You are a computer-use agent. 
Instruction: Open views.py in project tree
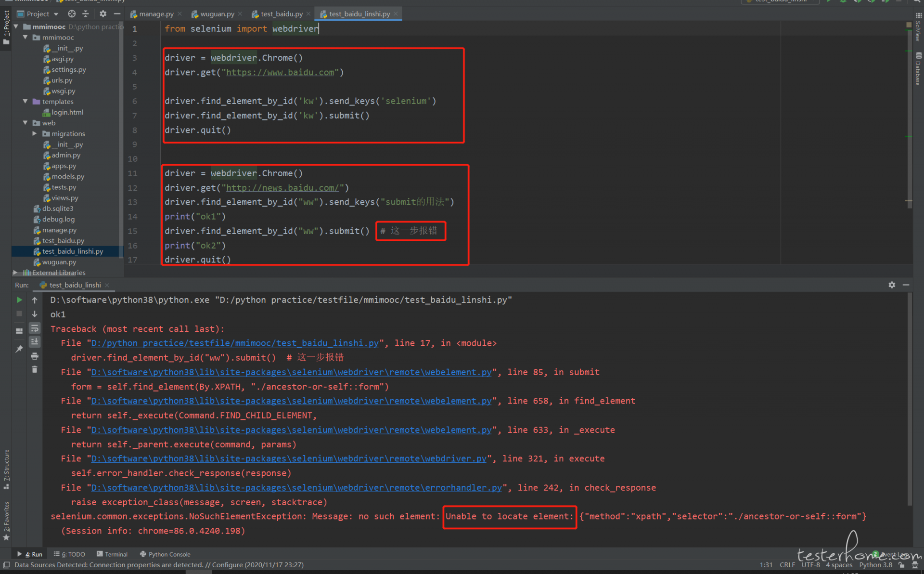click(x=65, y=197)
